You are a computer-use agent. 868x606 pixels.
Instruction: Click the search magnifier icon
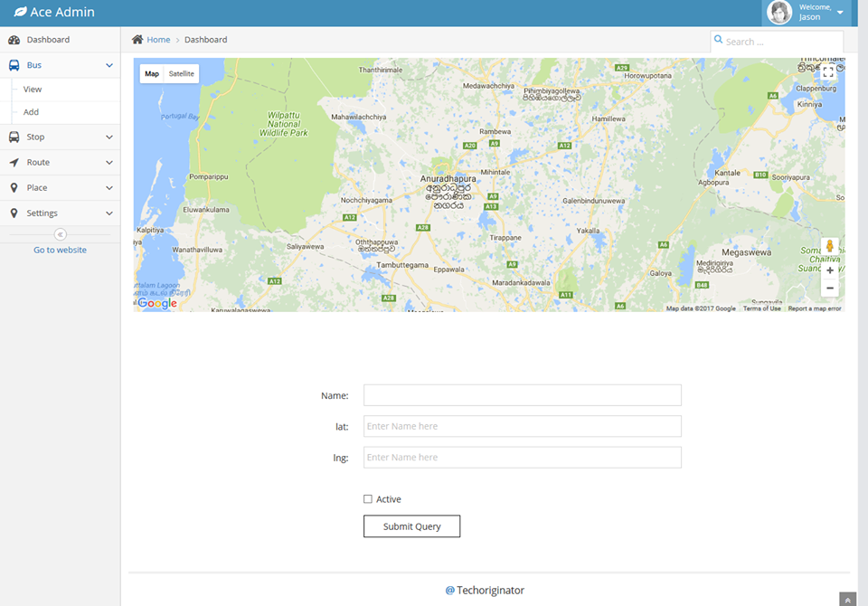click(719, 39)
